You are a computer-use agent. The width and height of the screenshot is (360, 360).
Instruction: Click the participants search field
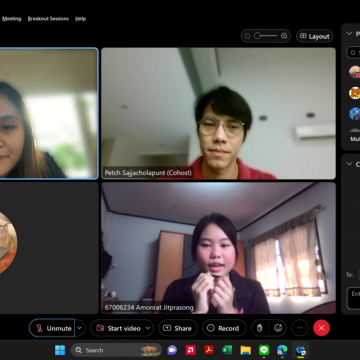coord(354,52)
